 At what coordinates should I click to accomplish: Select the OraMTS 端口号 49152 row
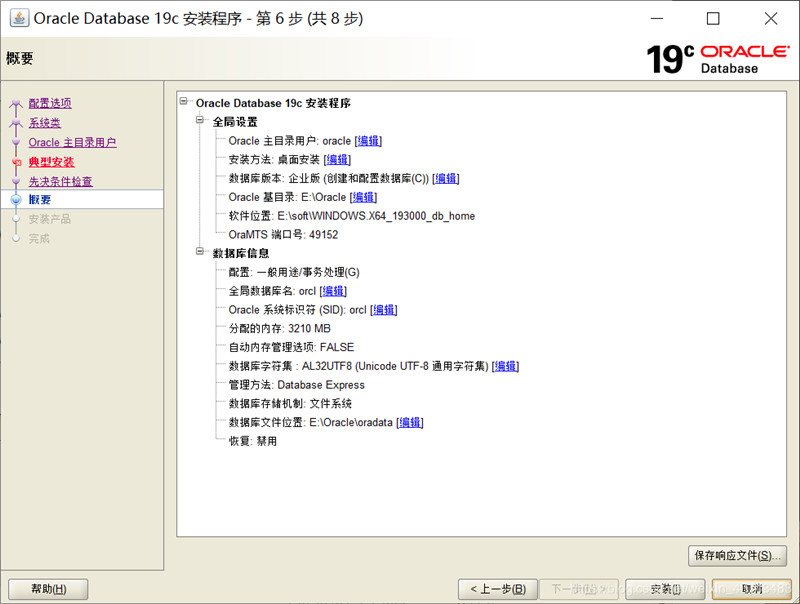tap(283, 235)
